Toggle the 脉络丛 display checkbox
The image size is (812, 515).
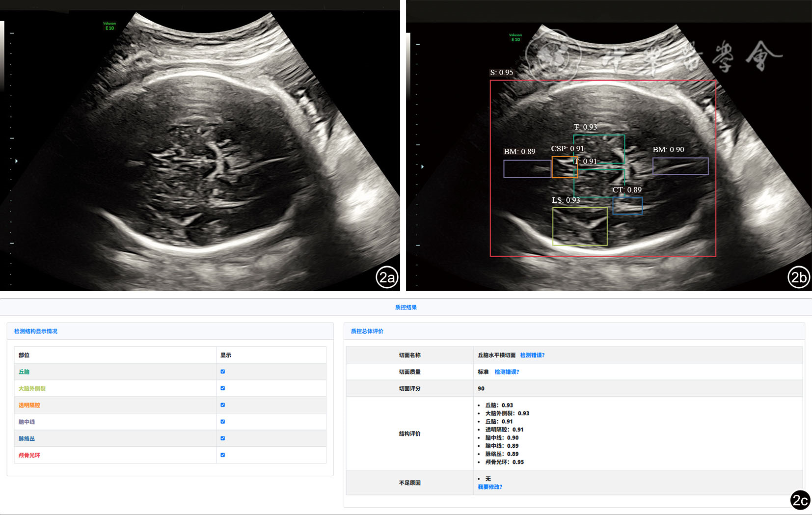pyautogui.click(x=222, y=438)
